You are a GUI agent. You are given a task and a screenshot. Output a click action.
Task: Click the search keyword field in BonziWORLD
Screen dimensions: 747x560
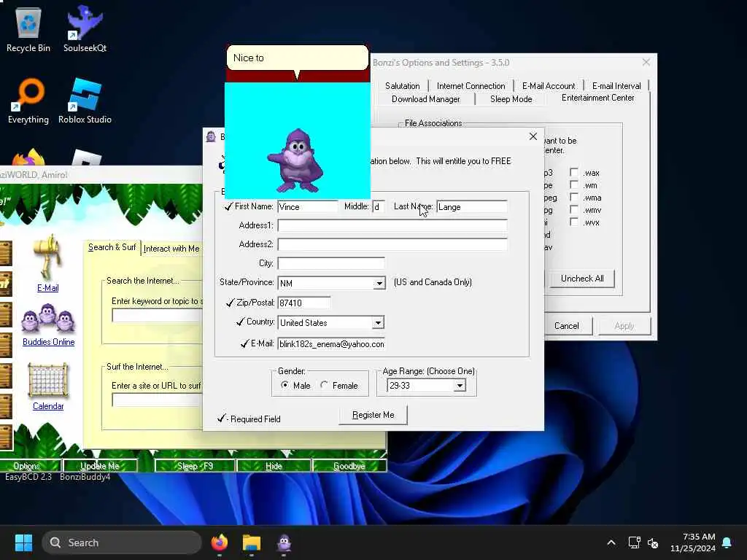pyautogui.click(x=158, y=315)
